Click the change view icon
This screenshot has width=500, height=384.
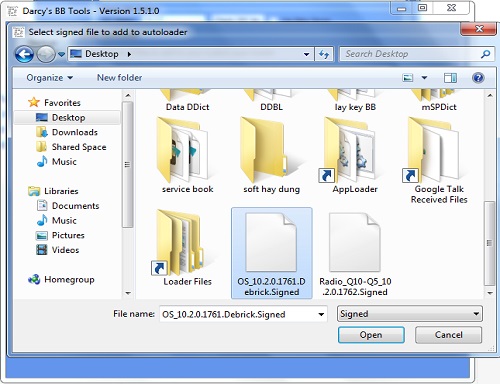(408, 78)
